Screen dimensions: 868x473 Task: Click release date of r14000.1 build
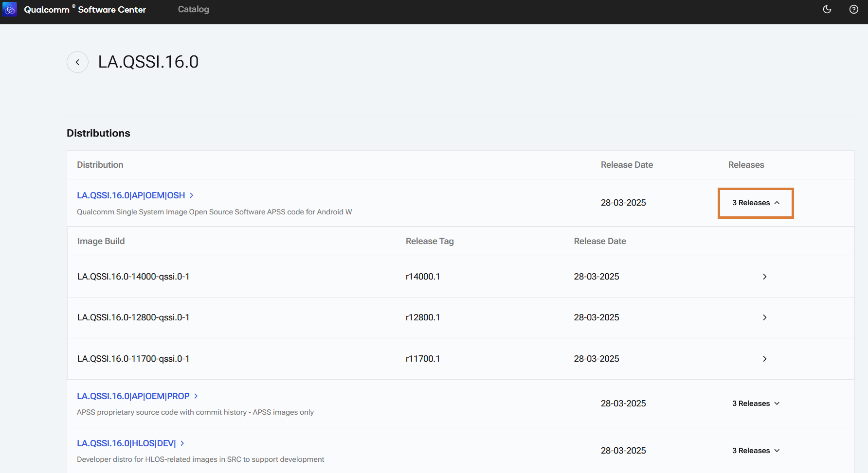pyautogui.click(x=597, y=277)
